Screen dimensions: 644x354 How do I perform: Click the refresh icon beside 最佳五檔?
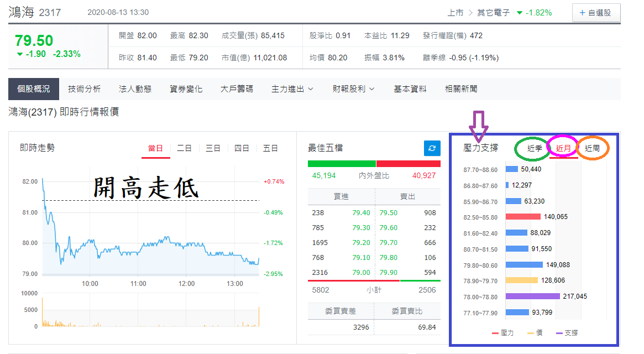(432, 148)
